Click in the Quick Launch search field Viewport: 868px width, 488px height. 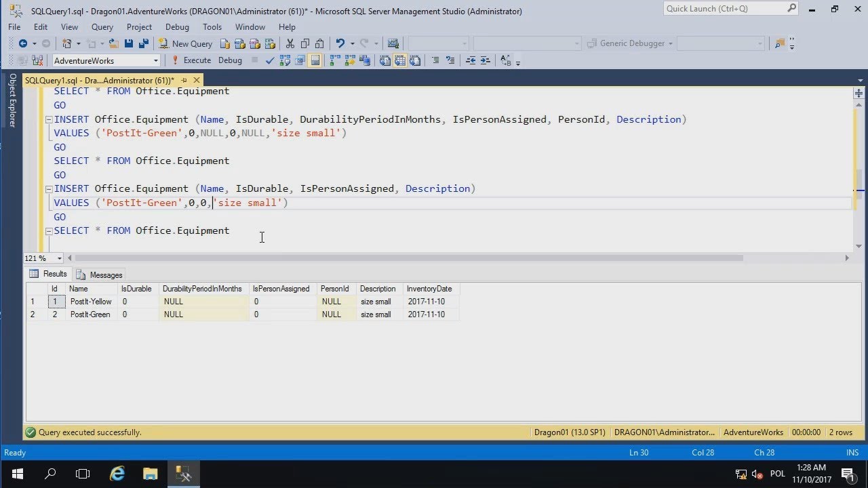coord(725,9)
